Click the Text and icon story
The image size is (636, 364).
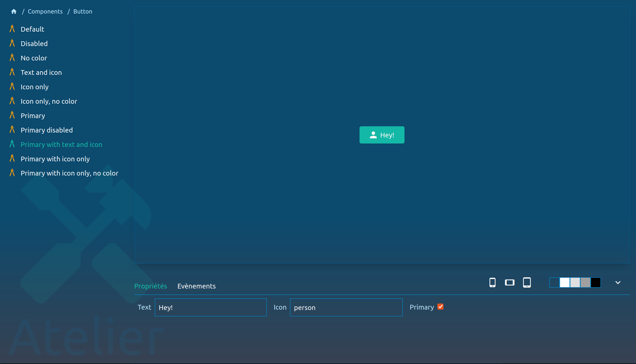pyautogui.click(x=41, y=72)
